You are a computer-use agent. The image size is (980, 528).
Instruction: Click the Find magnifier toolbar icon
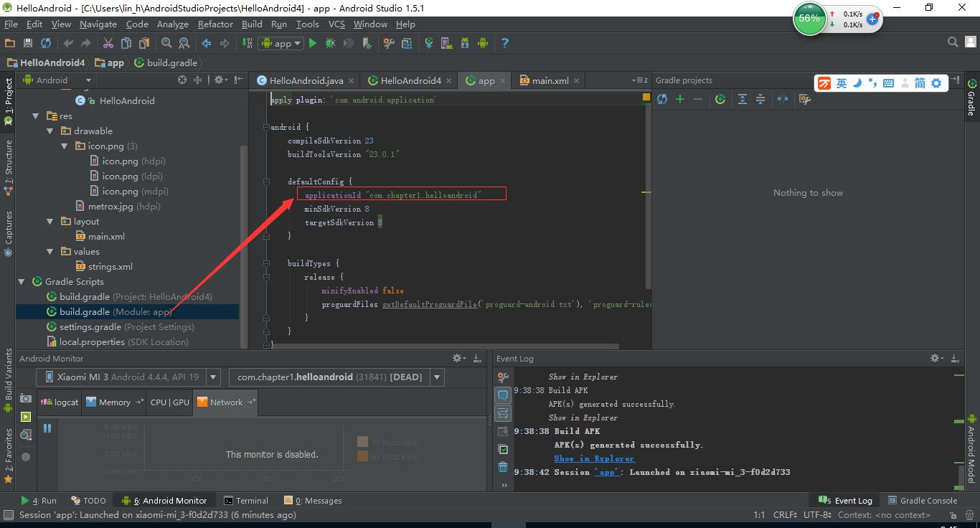tap(166, 43)
